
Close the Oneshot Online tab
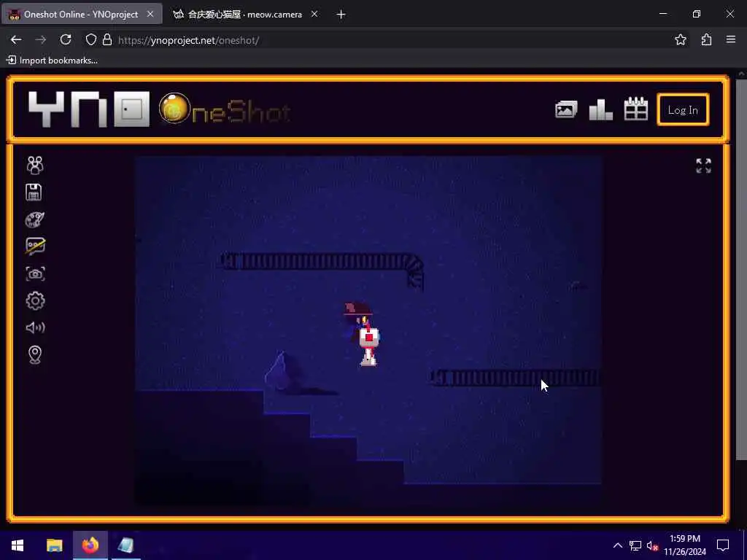click(x=150, y=15)
